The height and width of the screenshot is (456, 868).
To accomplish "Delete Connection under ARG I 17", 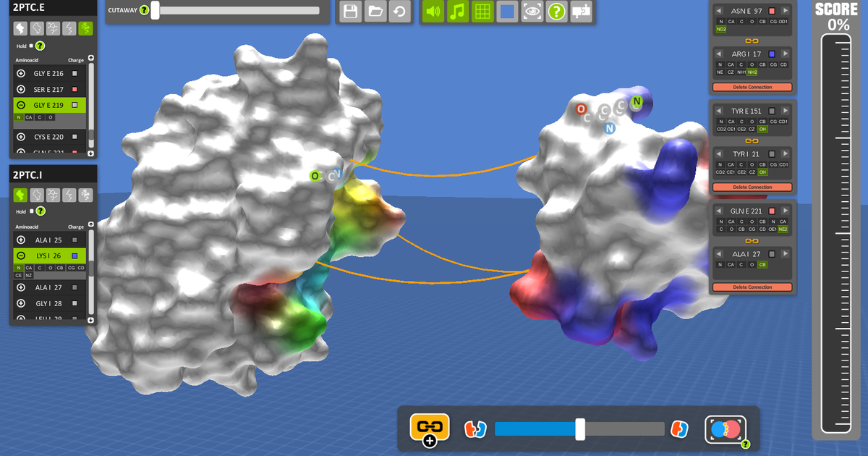I will (x=752, y=86).
